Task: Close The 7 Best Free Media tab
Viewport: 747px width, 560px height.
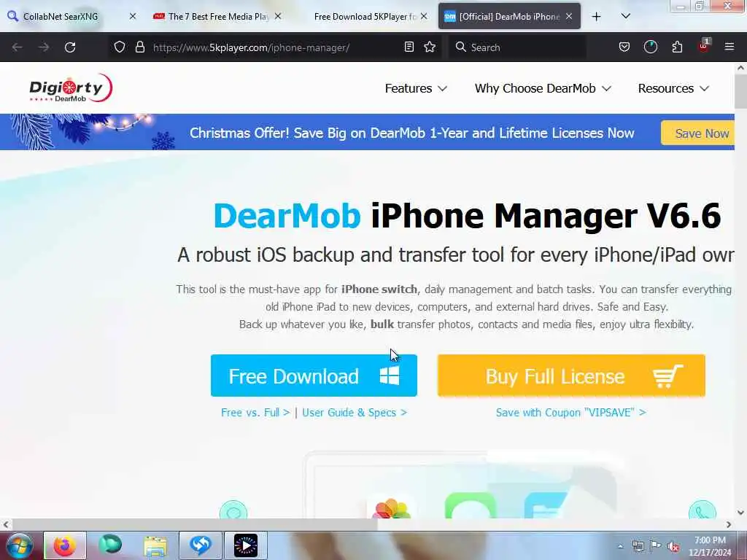Action: 278,17
